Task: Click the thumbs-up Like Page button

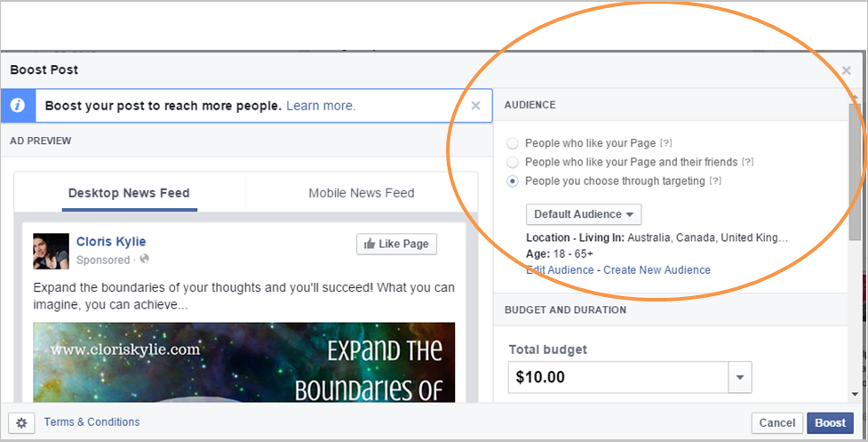Action: click(x=396, y=244)
